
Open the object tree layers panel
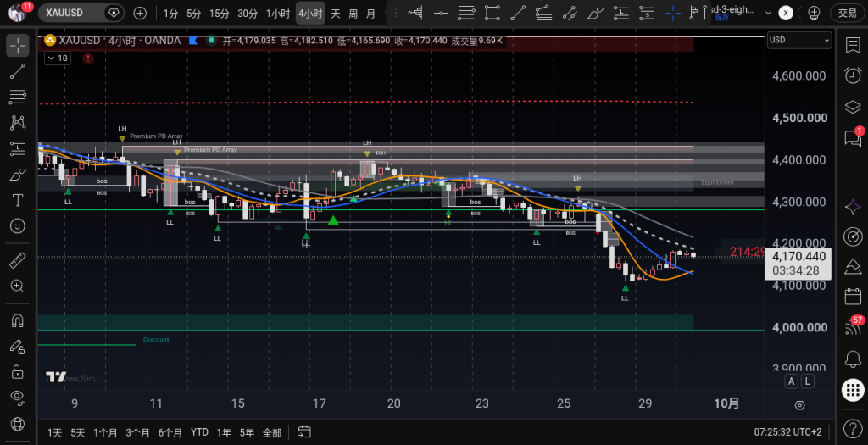(x=853, y=106)
